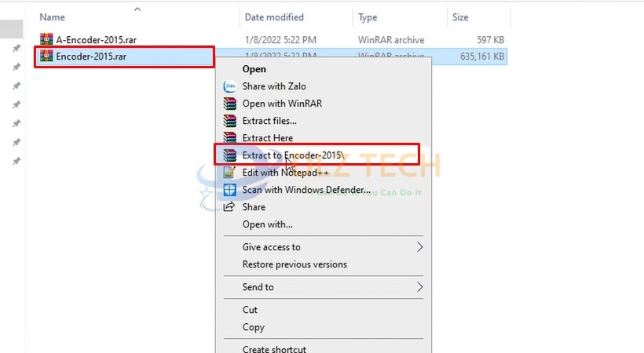Sort by the Name column header
644x353 pixels.
coord(52,17)
